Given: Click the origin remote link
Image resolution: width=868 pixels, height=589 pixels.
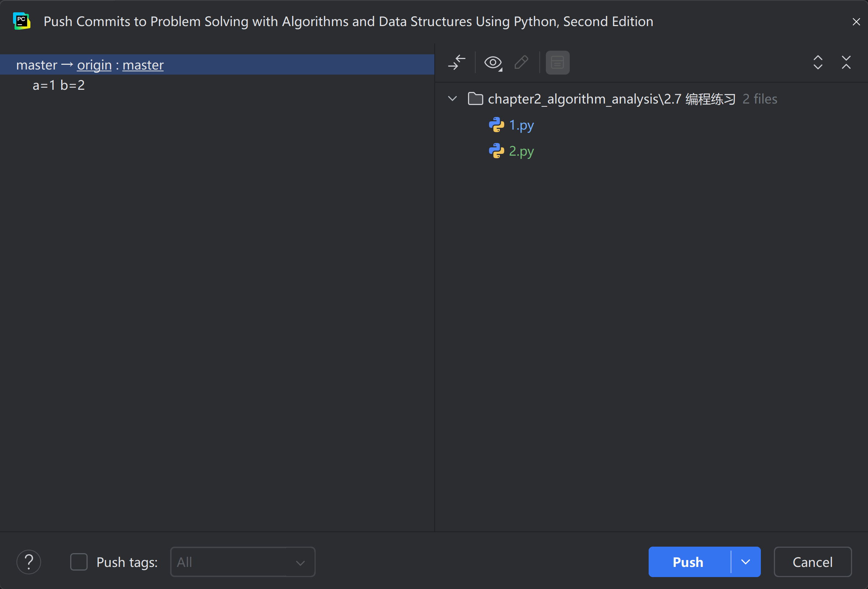Looking at the screenshot, I should [94, 65].
